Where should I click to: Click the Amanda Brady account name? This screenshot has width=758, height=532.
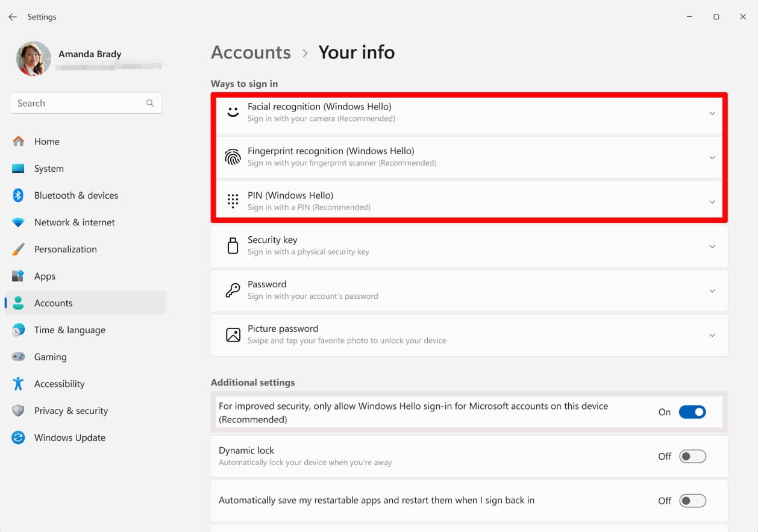pos(90,54)
